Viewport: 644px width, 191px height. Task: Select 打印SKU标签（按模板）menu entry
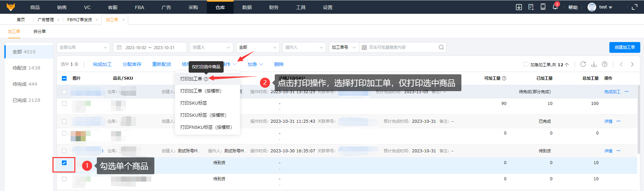coord(207,115)
